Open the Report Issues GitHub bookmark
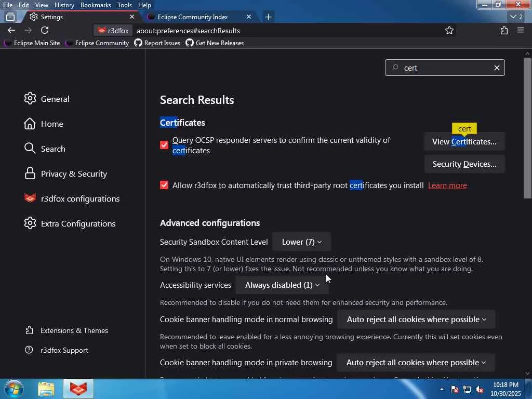Viewport: 532px width, 399px height. [157, 43]
